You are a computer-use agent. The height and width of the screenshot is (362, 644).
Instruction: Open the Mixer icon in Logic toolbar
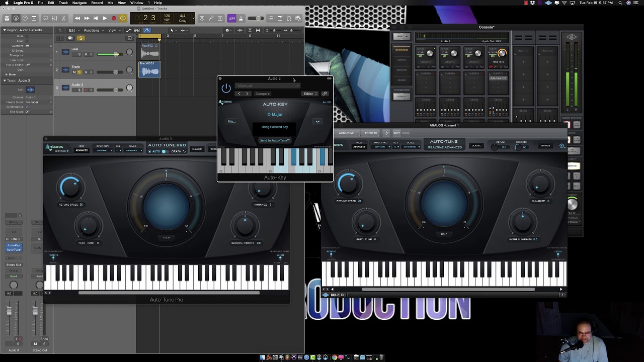click(x=55, y=18)
